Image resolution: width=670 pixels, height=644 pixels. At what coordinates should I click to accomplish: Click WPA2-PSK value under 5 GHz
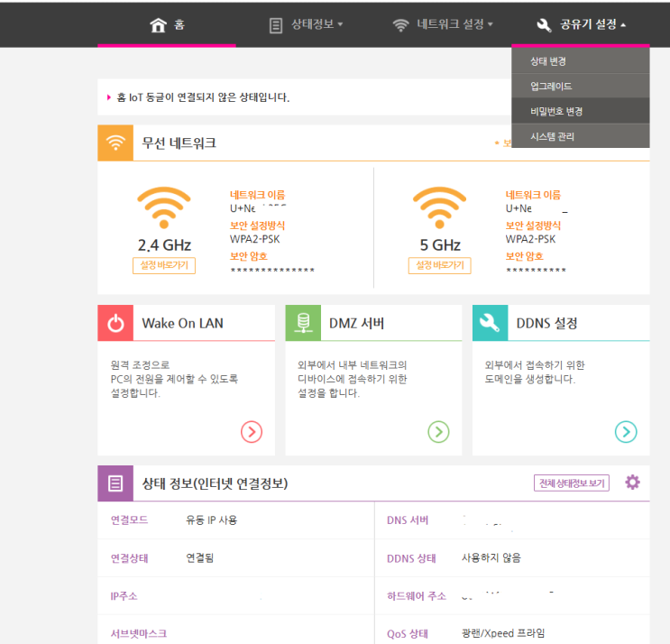pos(531,239)
